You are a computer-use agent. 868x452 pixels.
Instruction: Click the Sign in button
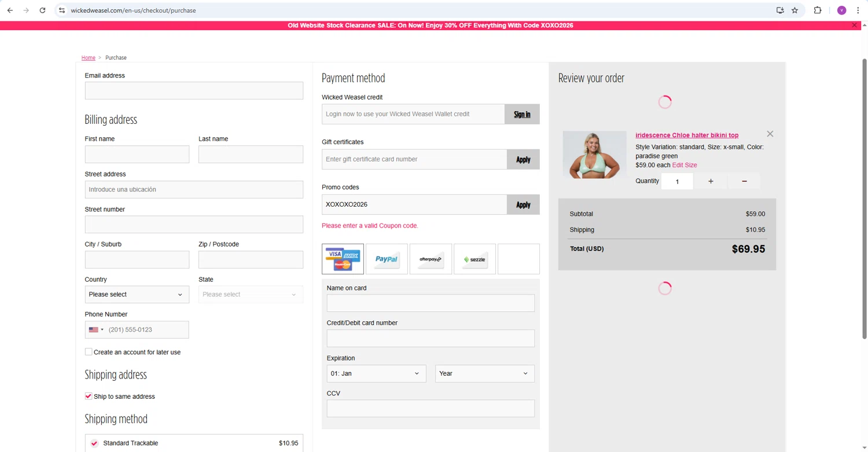522,114
